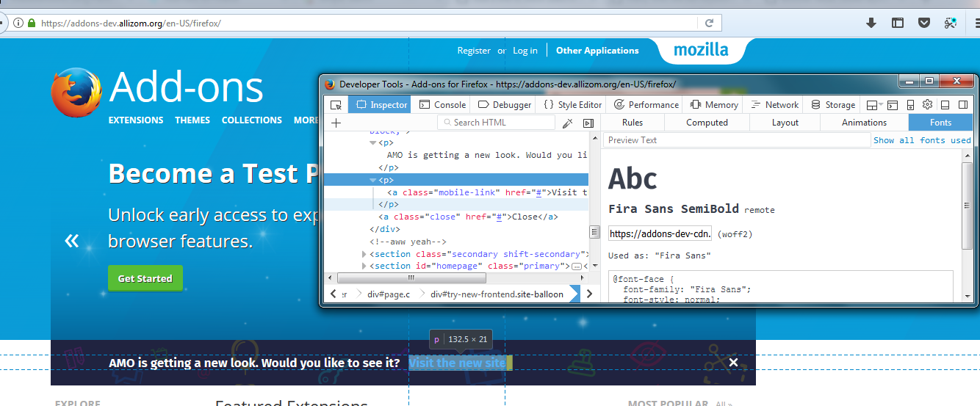
Task: Click the plus icon to create new node
Action: tap(336, 123)
